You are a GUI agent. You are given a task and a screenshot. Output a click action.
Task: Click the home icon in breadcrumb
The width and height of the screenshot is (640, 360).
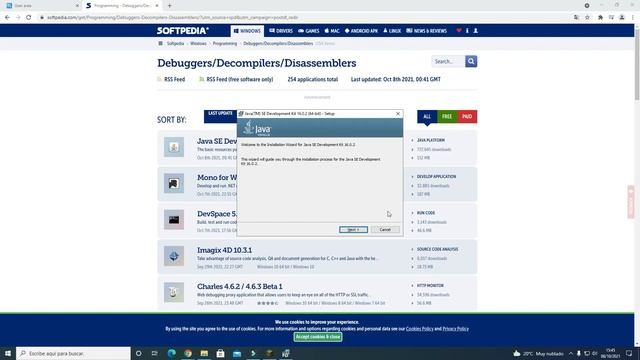[x=160, y=43]
